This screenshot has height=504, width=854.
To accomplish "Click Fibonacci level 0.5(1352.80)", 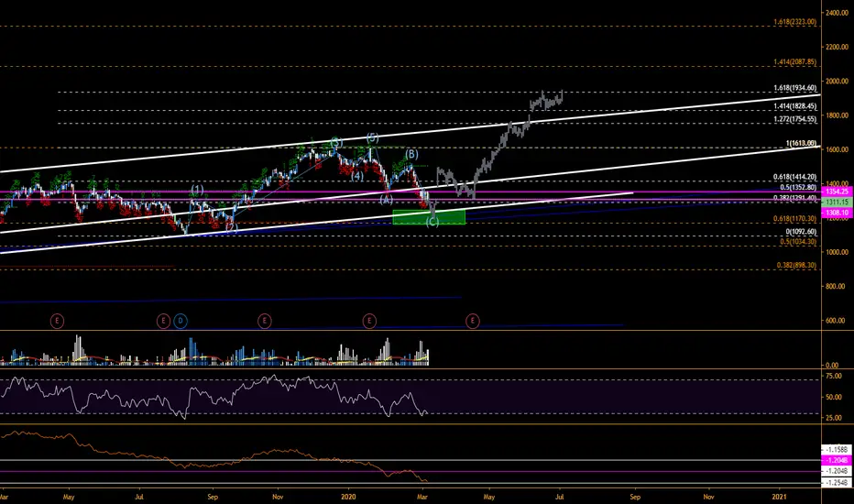I will click(x=798, y=188).
